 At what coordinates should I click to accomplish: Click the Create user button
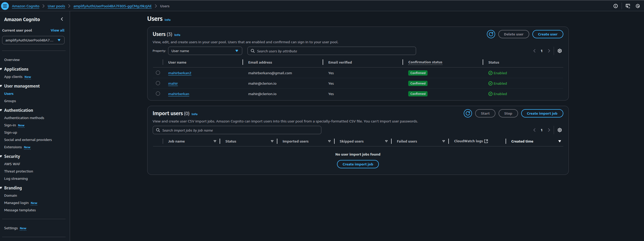point(548,34)
